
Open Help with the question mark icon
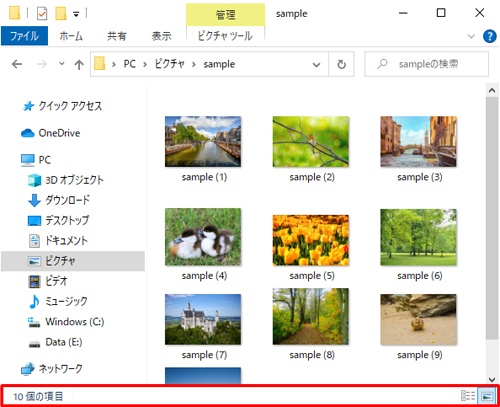(x=490, y=36)
